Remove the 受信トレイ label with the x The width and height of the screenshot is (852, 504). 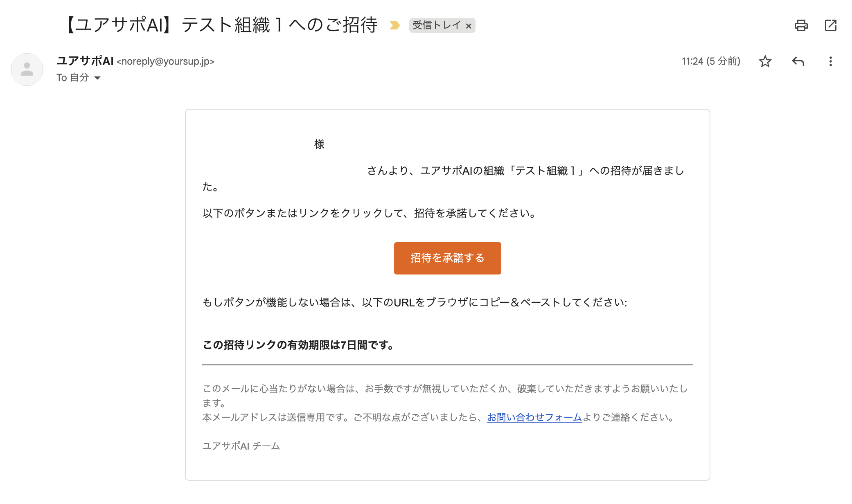pyautogui.click(x=469, y=26)
